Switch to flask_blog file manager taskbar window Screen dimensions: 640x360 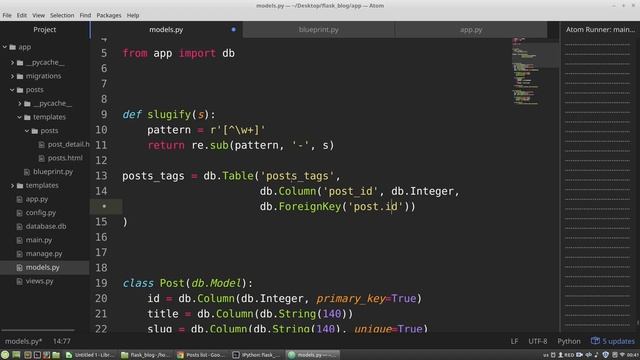pos(146,355)
